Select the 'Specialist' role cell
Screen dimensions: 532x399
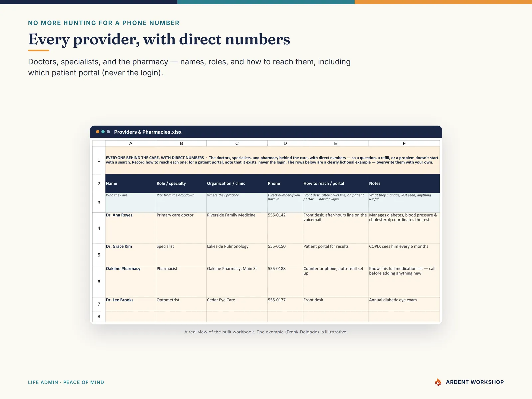181,255
